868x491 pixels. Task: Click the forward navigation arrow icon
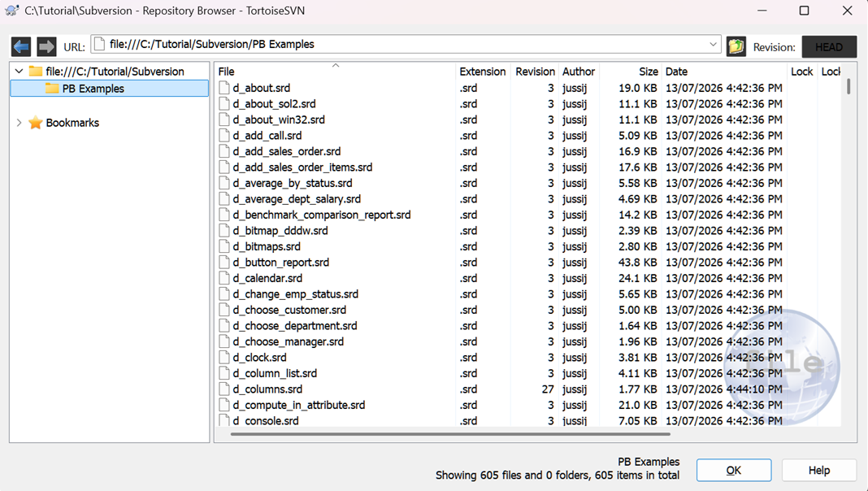46,46
